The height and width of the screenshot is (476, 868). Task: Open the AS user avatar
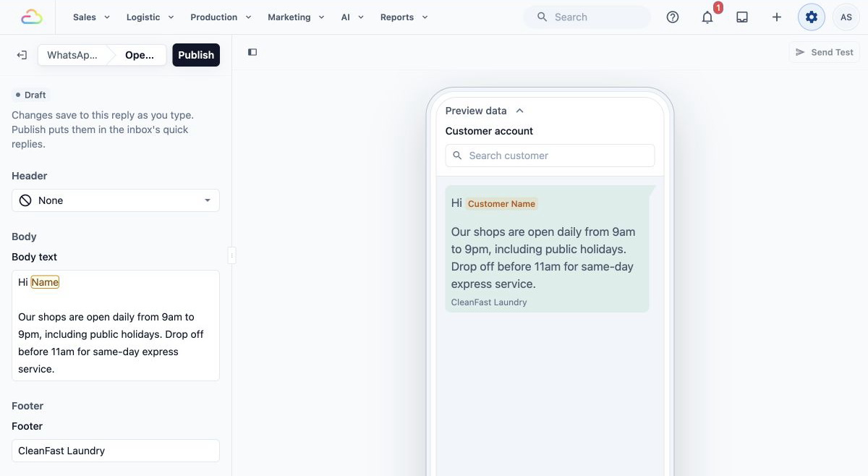click(x=846, y=17)
